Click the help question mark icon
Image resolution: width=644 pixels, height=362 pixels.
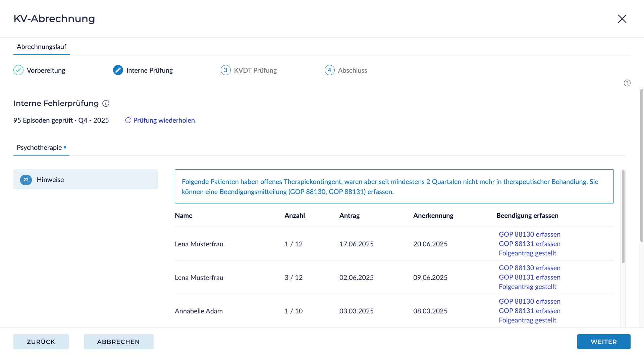point(627,83)
